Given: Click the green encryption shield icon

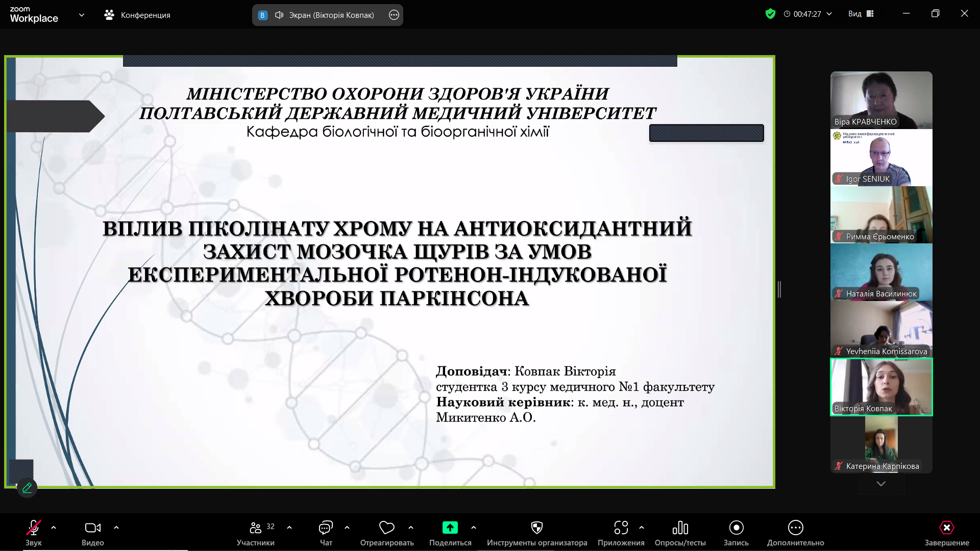Looking at the screenshot, I should (770, 14).
